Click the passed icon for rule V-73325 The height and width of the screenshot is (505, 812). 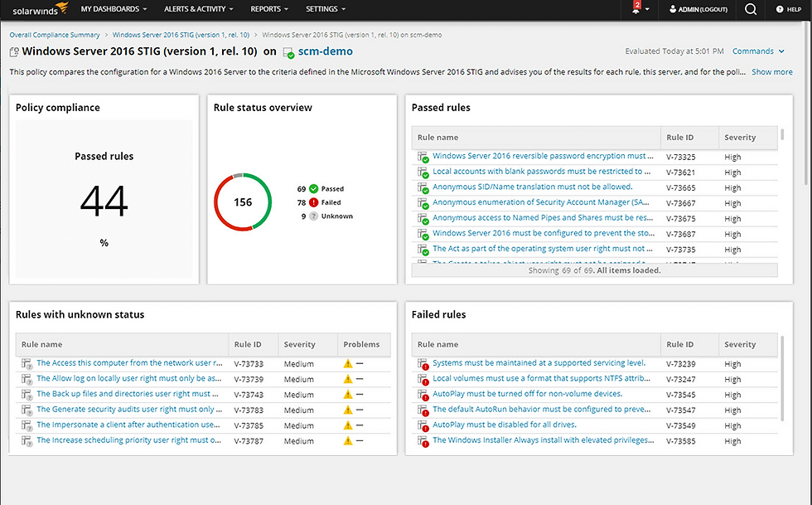pos(423,157)
